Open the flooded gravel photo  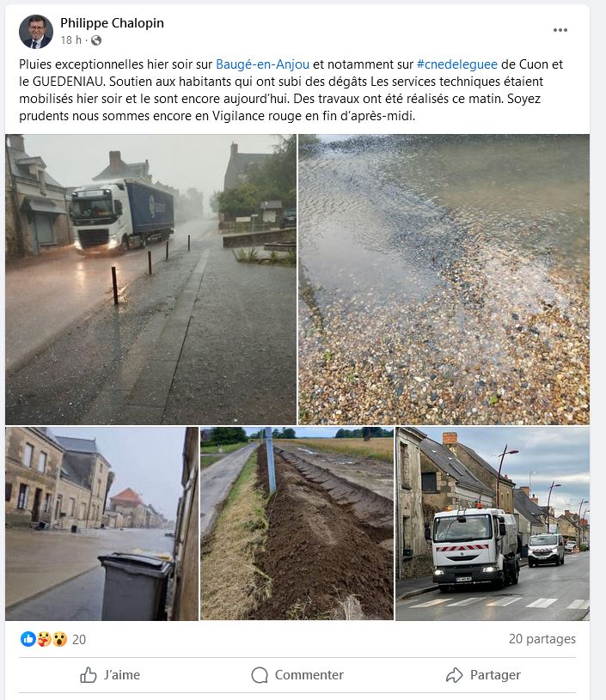(444, 279)
